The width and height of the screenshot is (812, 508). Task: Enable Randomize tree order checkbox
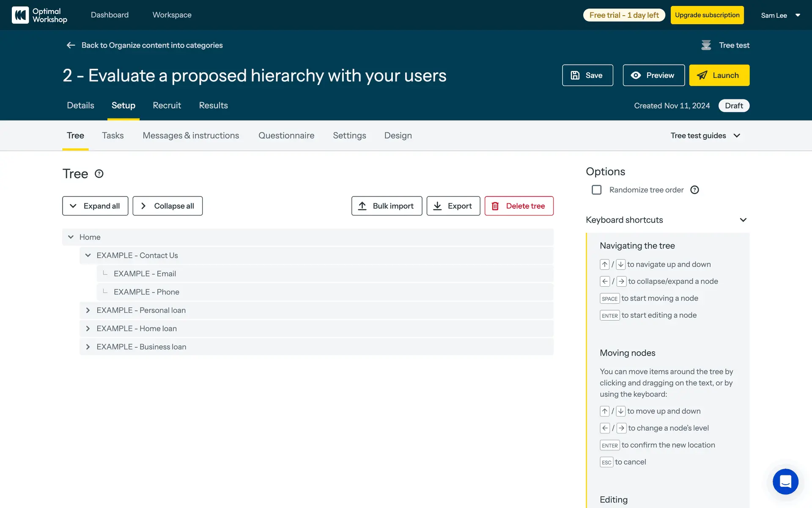coord(596,190)
